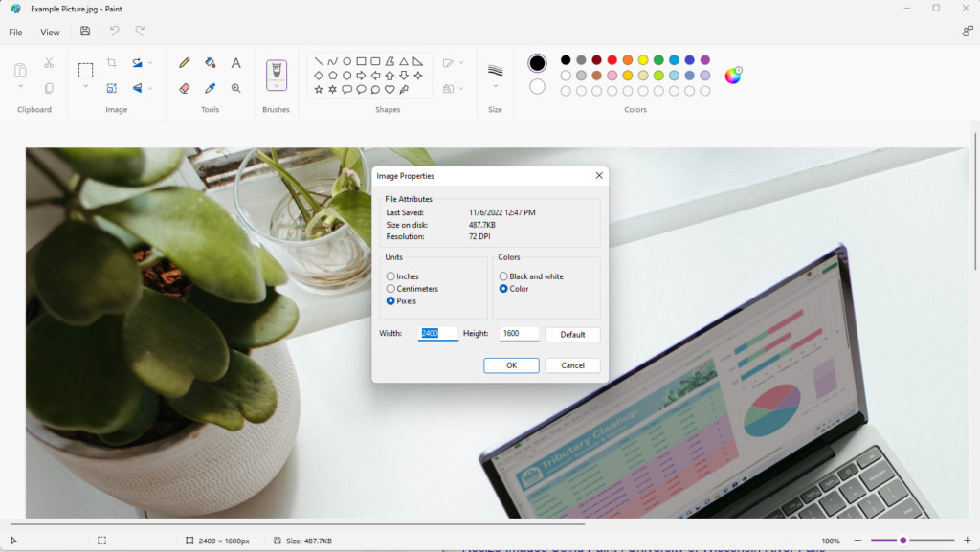Click the horizontal scrollbar

tap(298, 524)
